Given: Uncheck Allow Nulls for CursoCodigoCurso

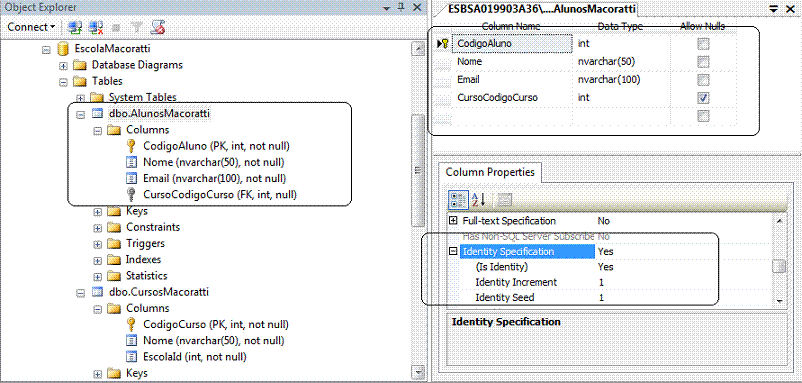Looking at the screenshot, I should coord(703,98).
